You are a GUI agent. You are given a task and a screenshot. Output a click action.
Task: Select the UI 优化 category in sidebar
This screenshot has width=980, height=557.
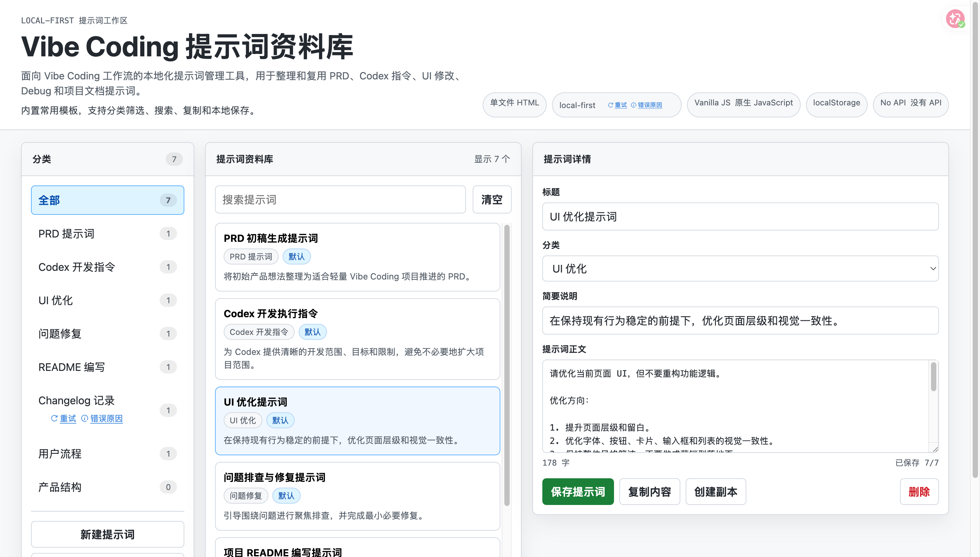tap(107, 300)
